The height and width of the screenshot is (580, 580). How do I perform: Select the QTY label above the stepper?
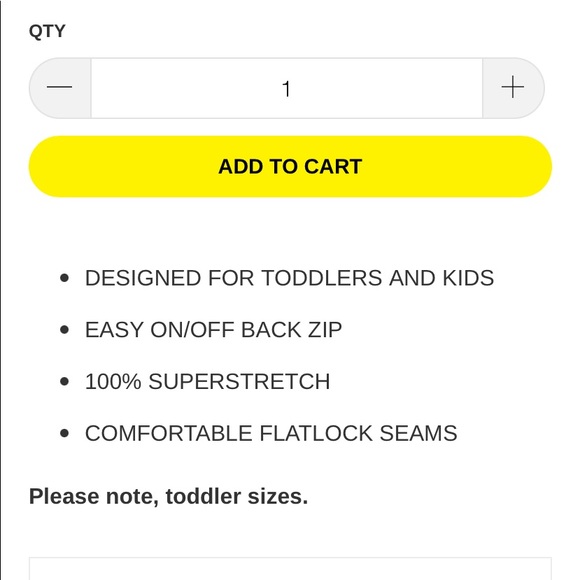(47, 31)
